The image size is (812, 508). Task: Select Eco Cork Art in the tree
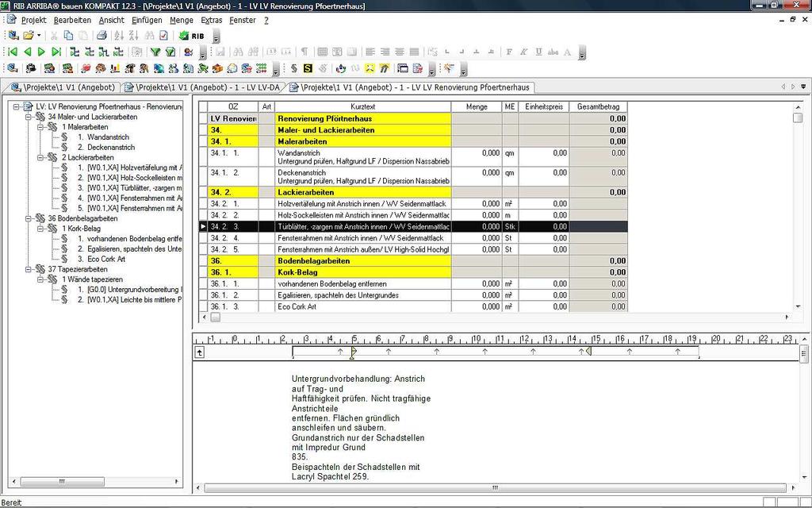106,260
